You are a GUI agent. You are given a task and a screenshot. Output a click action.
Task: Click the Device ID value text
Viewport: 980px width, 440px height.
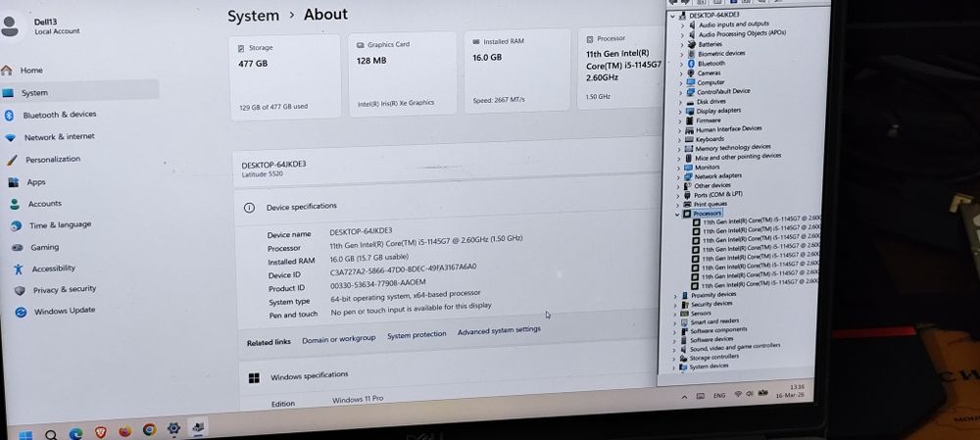point(403,269)
